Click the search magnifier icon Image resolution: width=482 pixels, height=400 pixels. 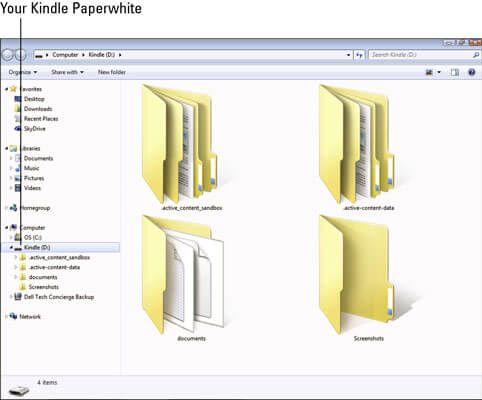click(476, 55)
